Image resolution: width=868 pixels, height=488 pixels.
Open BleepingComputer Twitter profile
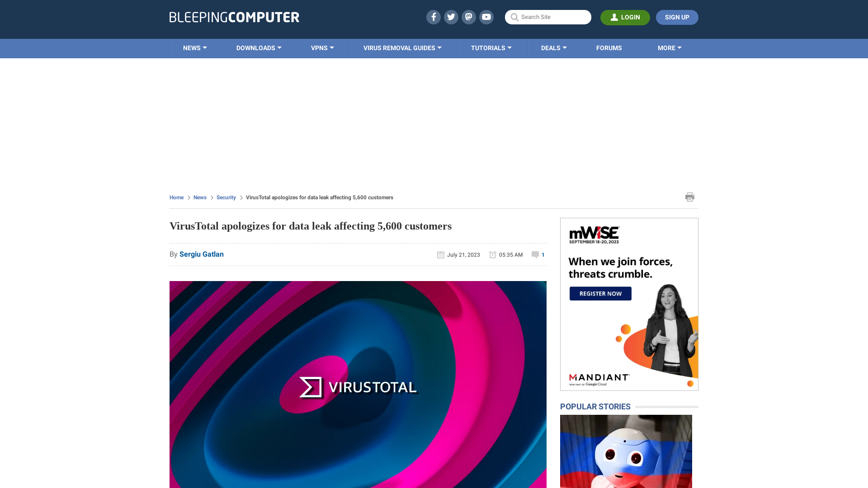click(451, 17)
